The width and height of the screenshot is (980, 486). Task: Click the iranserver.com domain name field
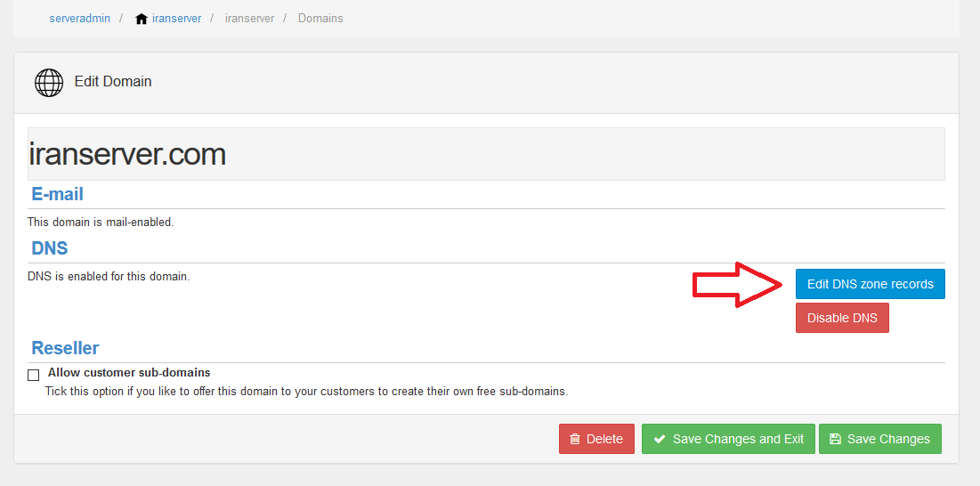point(486,154)
